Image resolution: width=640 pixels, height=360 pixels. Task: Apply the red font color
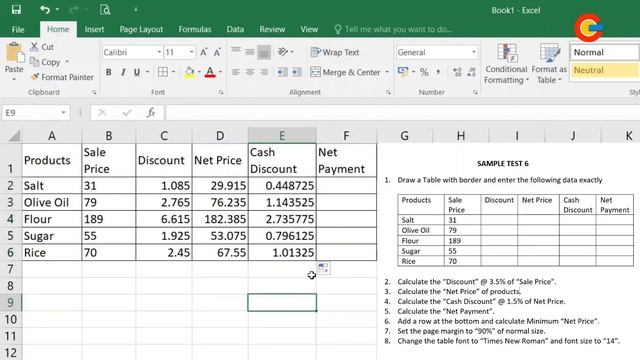pos(210,73)
